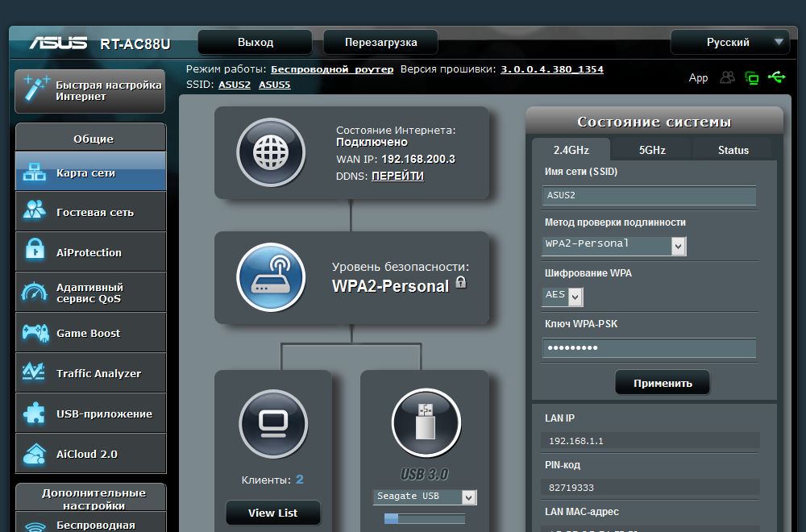Click the lock icon beside WPA2-Personal
The image size is (806, 532).
click(x=461, y=282)
